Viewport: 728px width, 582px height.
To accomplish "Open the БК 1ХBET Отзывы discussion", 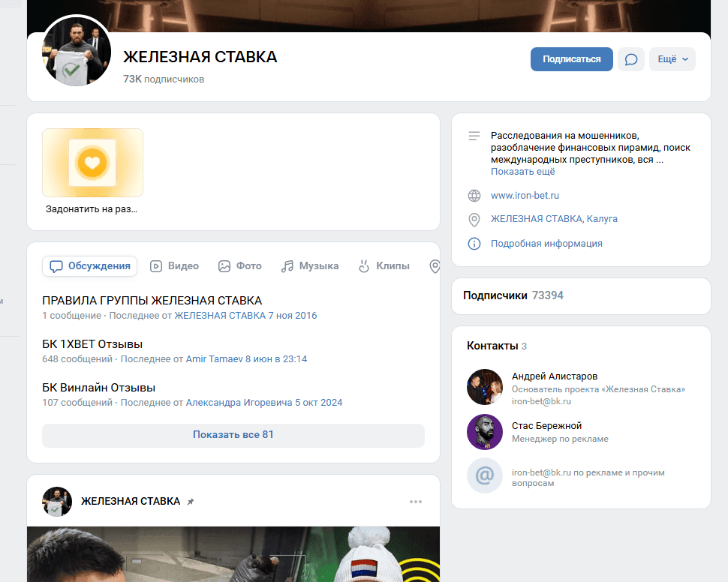I will pyautogui.click(x=92, y=344).
